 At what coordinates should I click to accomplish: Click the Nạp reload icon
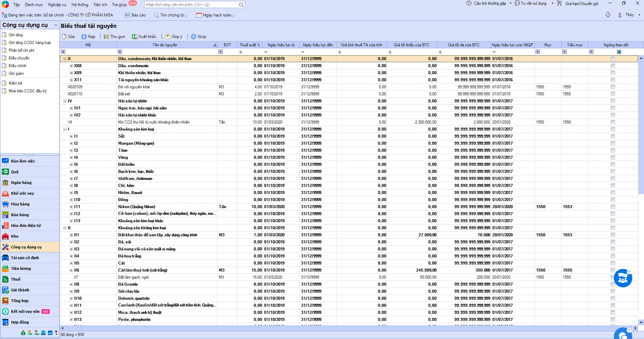point(84,37)
